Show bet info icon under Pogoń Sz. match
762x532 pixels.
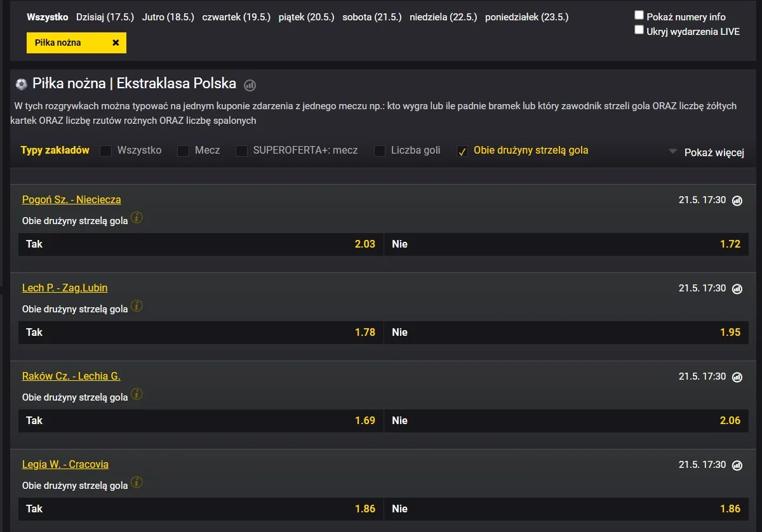tap(137, 218)
